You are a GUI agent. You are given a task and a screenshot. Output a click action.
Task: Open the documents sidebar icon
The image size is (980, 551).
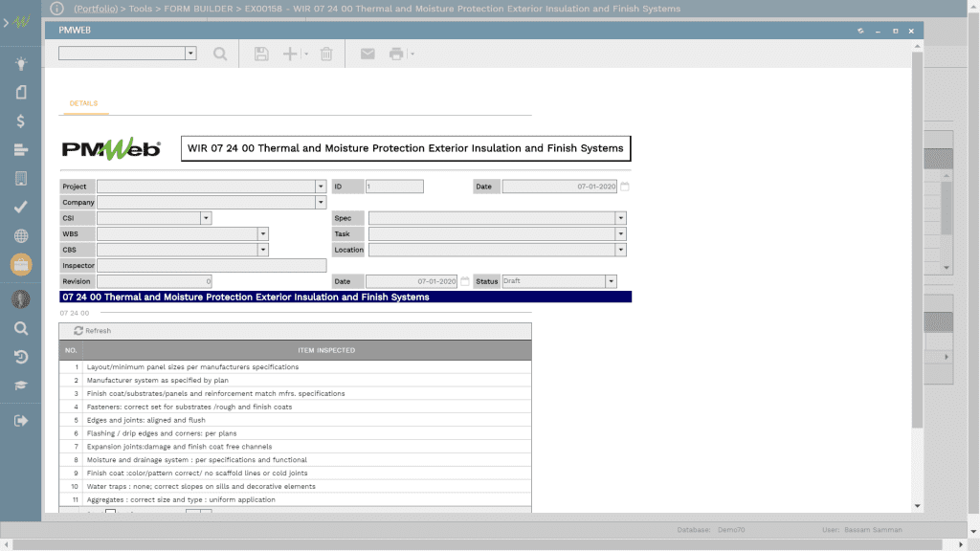pyautogui.click(x=21, y=93)
